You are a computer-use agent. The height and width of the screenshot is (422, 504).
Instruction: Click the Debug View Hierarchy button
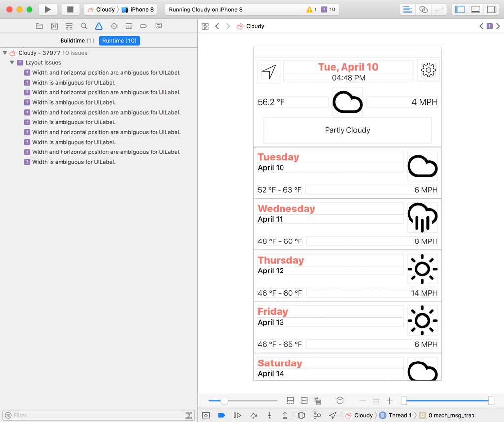point(301,415)
